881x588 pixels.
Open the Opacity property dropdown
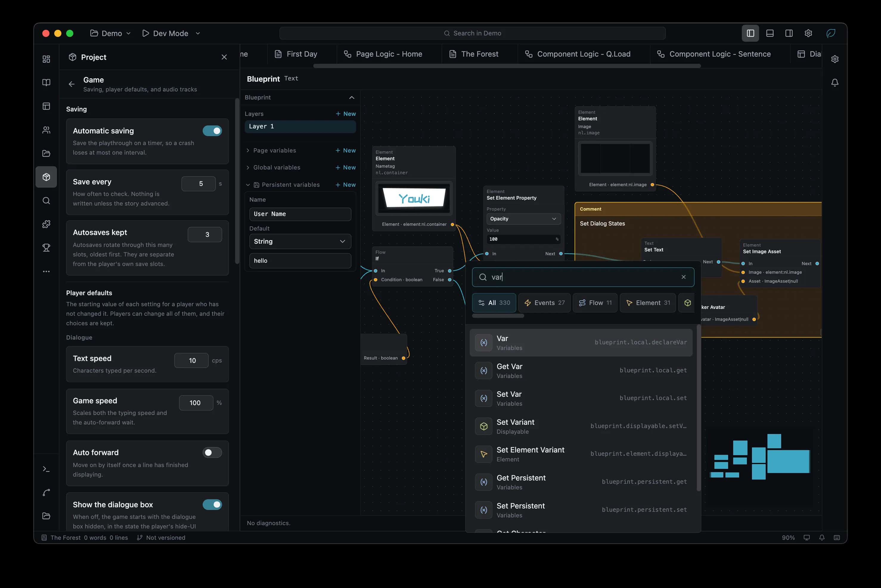(523, 219)
